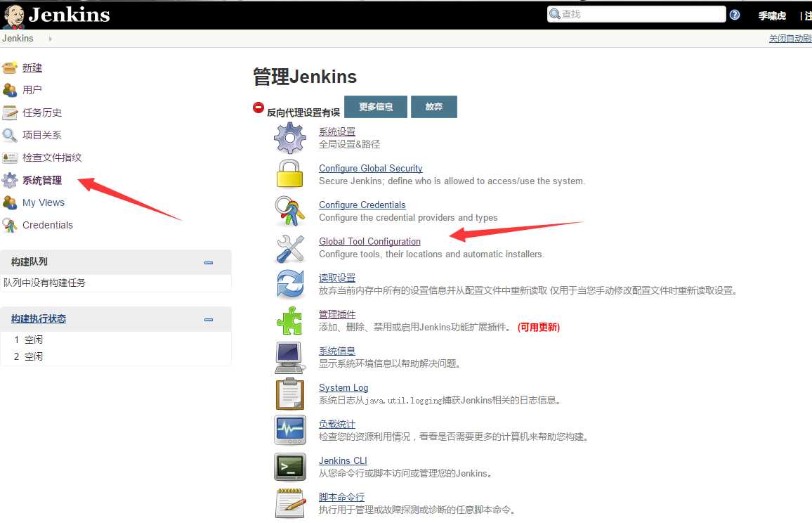Open Credentials in the sidebar
The image size is (812, 523).
(48, 225)
